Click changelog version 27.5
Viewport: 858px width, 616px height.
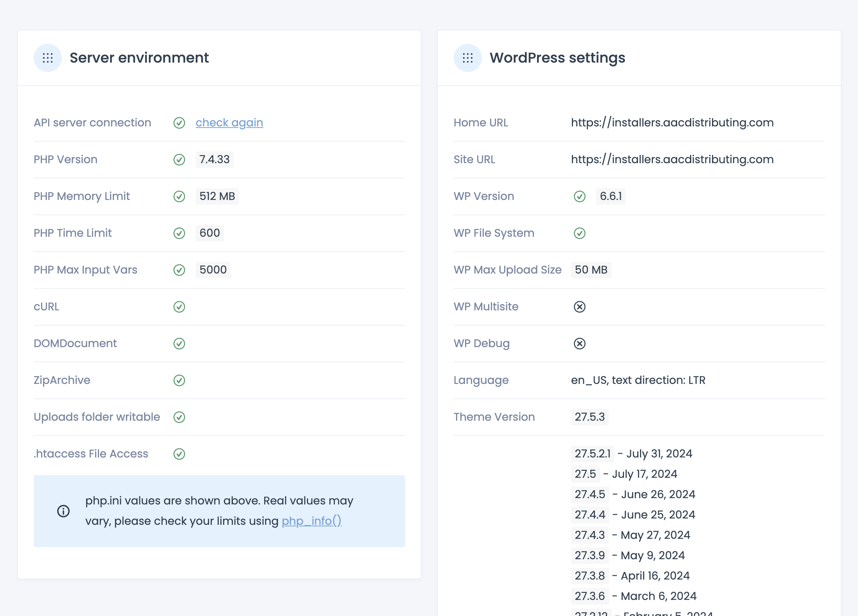(585, 474)
